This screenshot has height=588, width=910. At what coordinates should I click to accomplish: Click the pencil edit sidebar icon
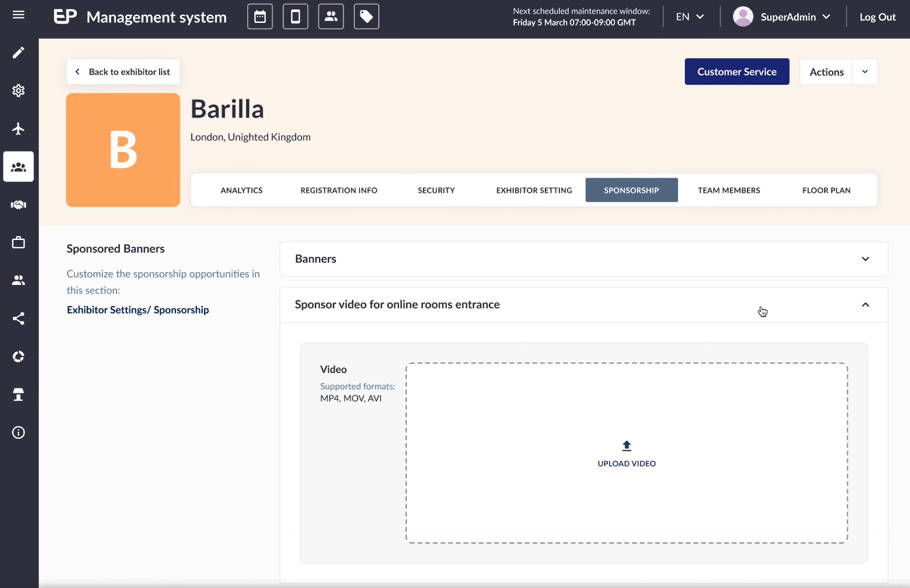coord(19,53)
